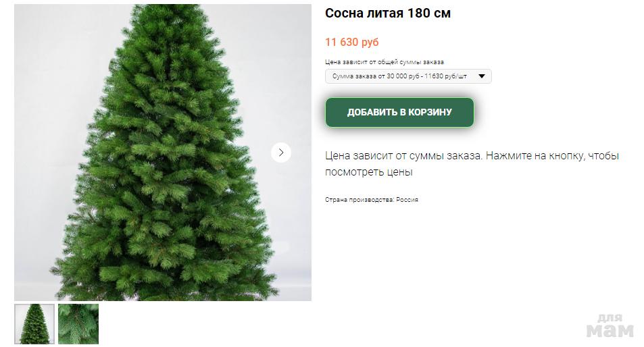
Task: Click 'Нажмите на кнопку' sentence in description
Action: 552,156
